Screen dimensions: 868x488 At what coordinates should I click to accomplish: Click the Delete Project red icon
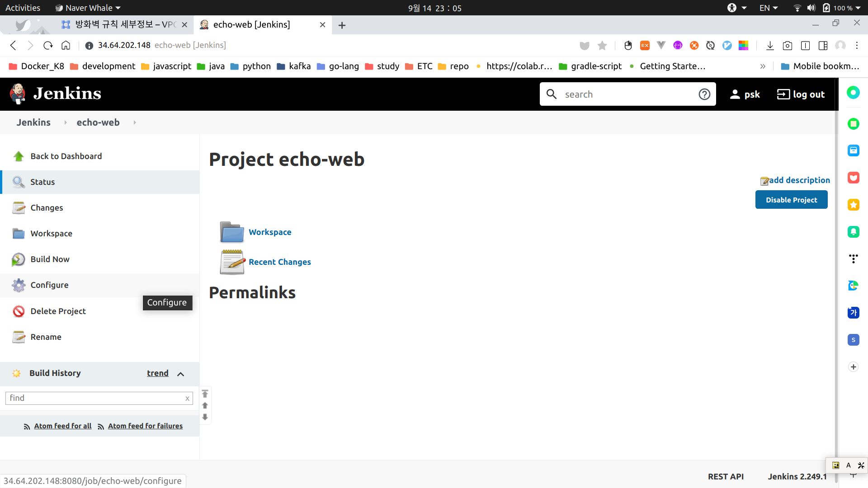(18, 311)
